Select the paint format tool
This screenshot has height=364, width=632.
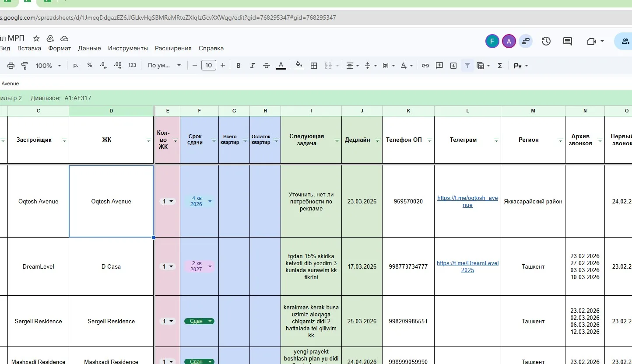pos(25,66)
